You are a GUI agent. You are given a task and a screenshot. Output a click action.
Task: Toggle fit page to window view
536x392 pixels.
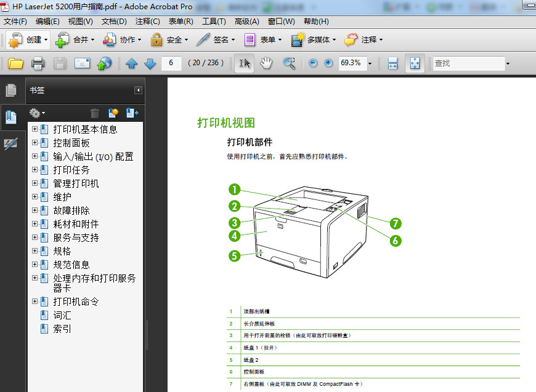tap(414, 63)
